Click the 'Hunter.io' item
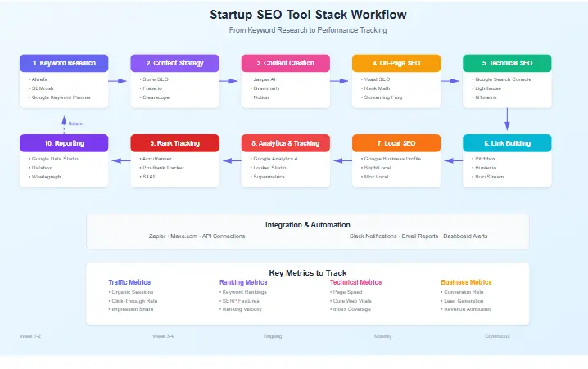588x369 pixels. (484, 168)
